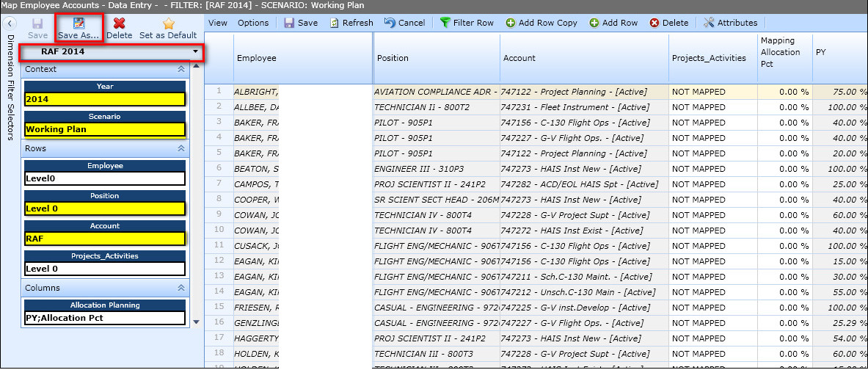
Task: Select the Year 2014 field
Action: tap(105, 99)
